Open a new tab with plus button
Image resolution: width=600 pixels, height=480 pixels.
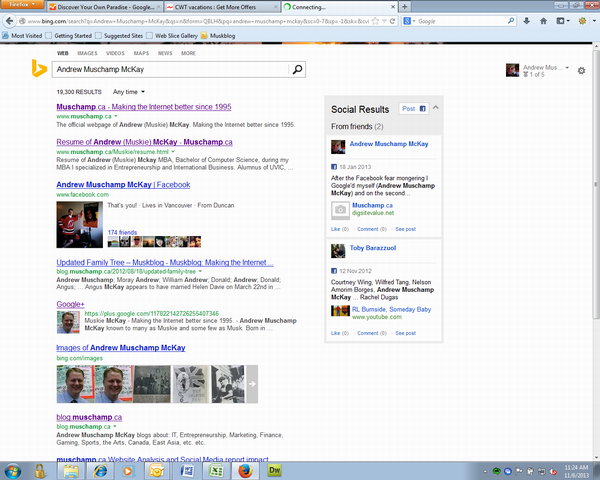pos(404,7)
